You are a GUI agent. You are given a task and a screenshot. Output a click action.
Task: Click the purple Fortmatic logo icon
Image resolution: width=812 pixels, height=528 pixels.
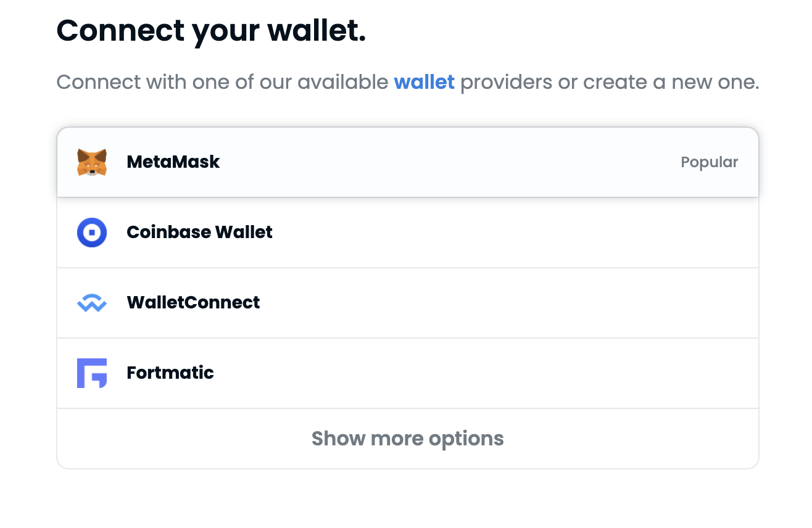92,373
